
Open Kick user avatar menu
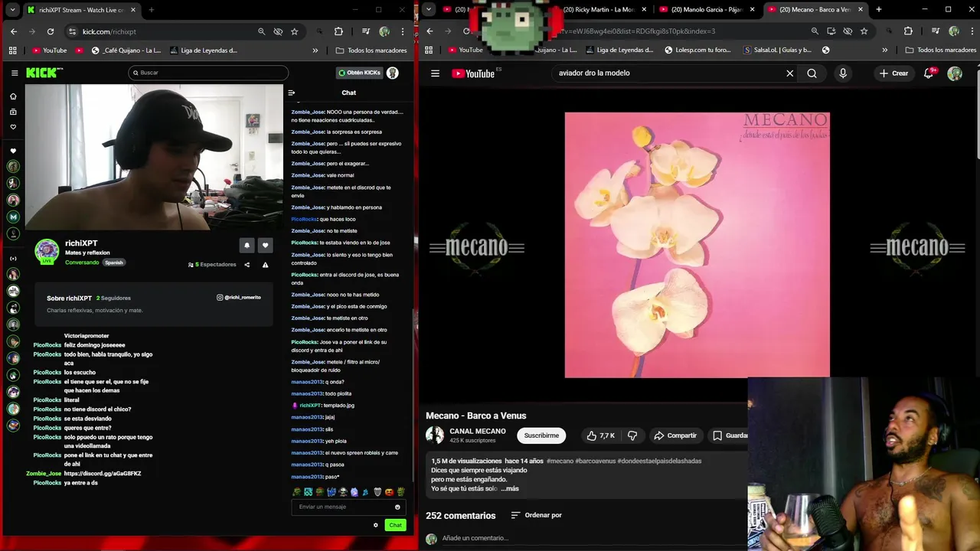click(393, 73)
